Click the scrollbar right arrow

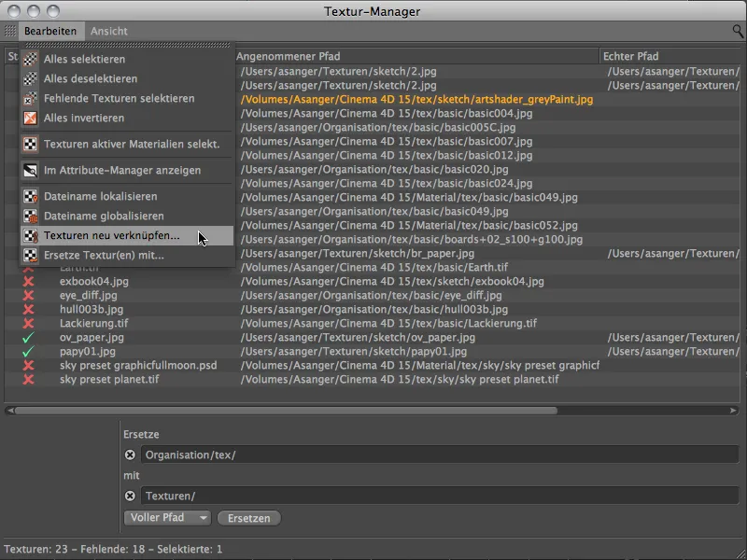(733, 411)
